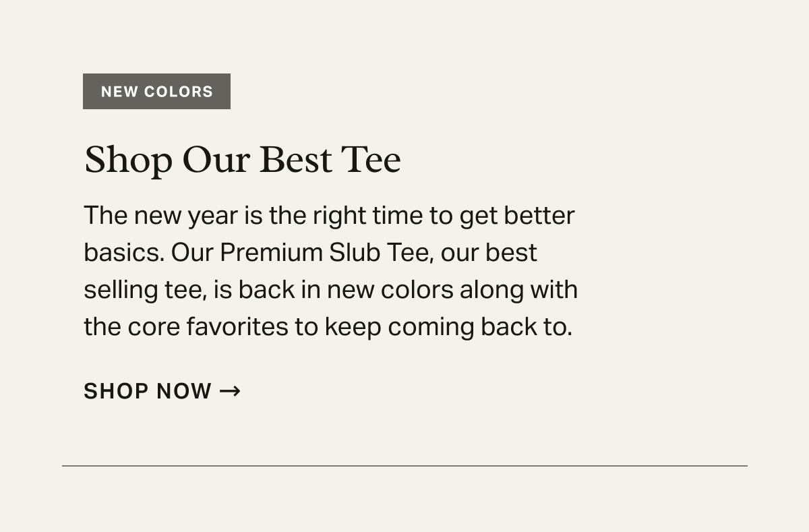Click the Premium Slub Tee phrase
The image size is (809, 532).
point(321,253)
